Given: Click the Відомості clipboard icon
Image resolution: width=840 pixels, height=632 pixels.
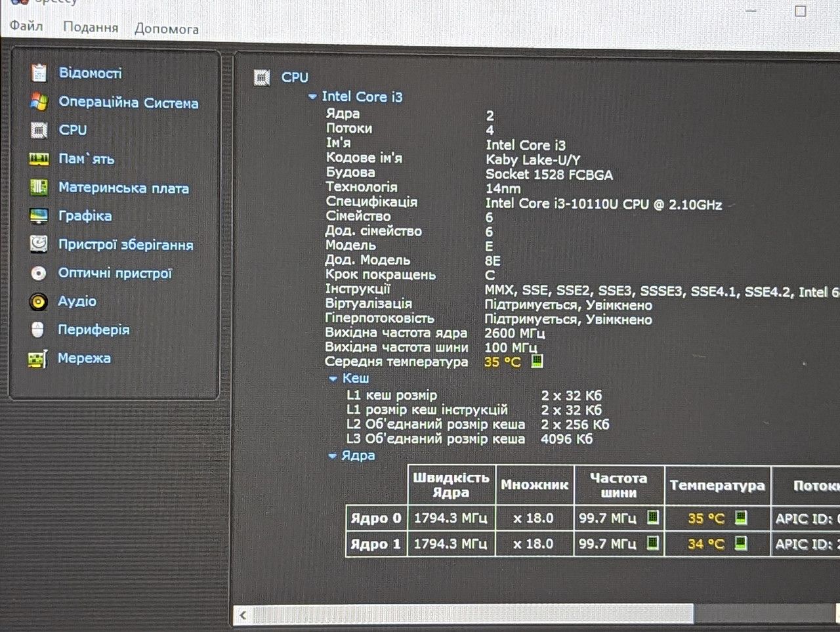Looking at the screenshot, I should coord(39,72).
